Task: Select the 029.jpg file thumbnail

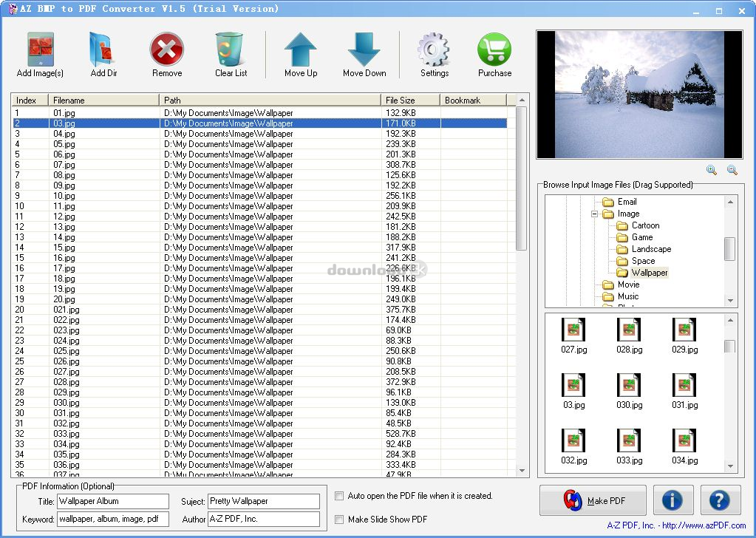Action: pyautogui.click(x=684, y=336)
